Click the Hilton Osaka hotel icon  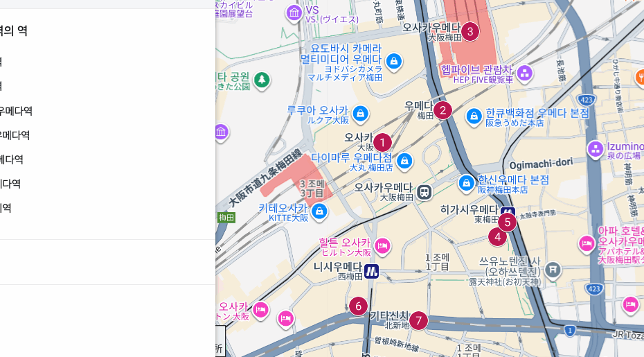[382, 245]
